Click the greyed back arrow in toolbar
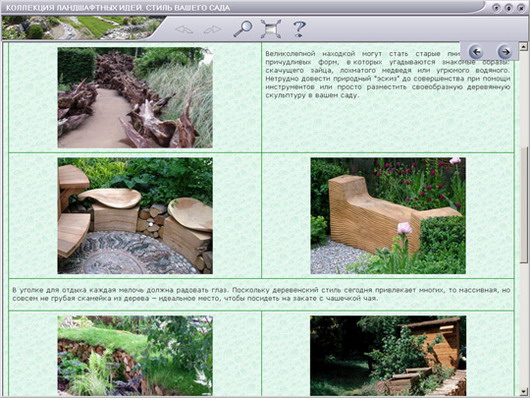Image resolution: width=530 pixels, height=398 pixels. tap(184, 30)
